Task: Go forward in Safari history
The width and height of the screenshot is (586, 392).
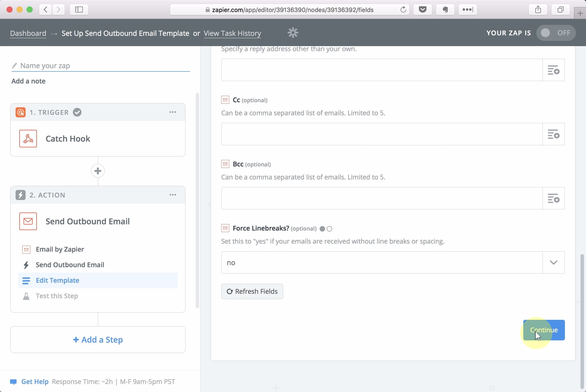Action: pyautogui.click(x=58, y=10)
